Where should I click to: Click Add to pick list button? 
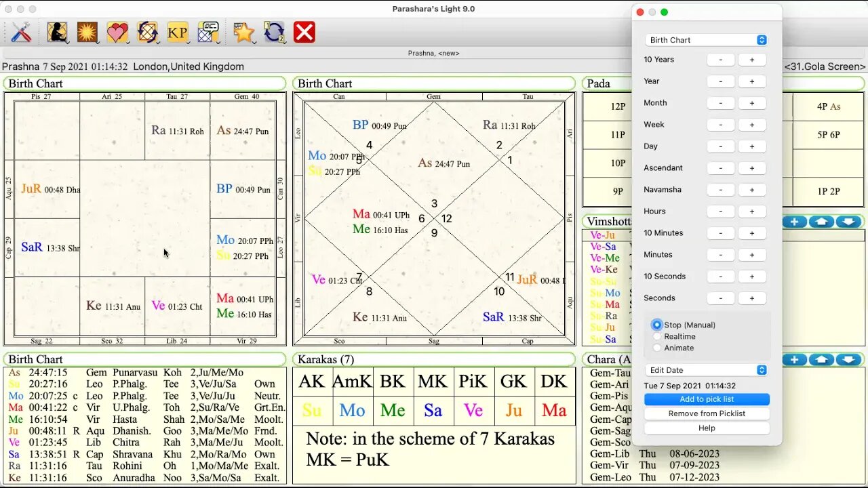coord(707,399)
